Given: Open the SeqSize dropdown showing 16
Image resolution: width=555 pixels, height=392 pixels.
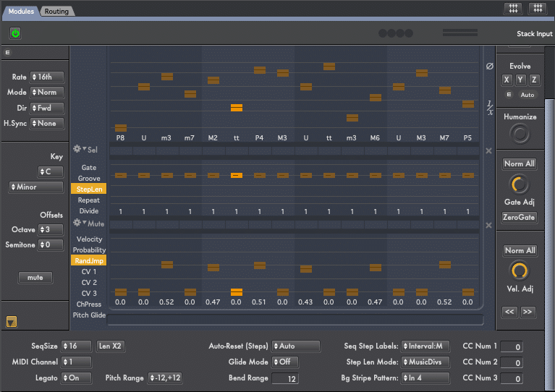Looking at the screenshot, I should [77, 346].
